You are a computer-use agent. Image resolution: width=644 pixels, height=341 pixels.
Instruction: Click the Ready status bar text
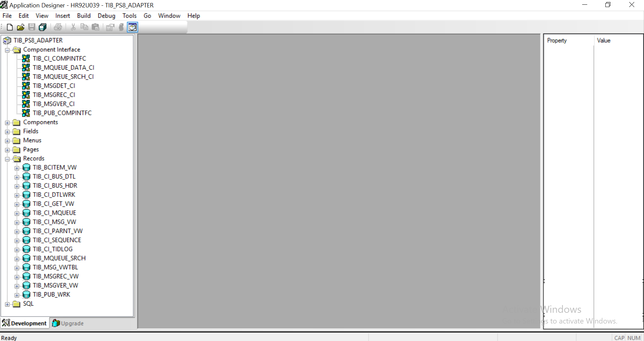9,338
